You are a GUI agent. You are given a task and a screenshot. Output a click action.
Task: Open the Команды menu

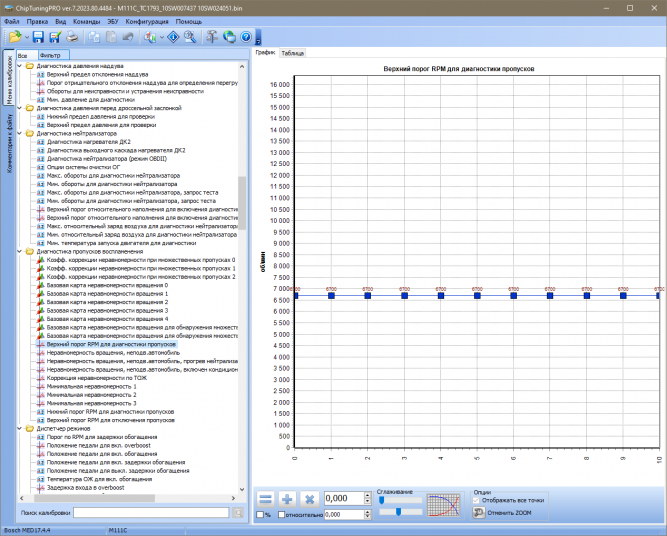point(86,21)
